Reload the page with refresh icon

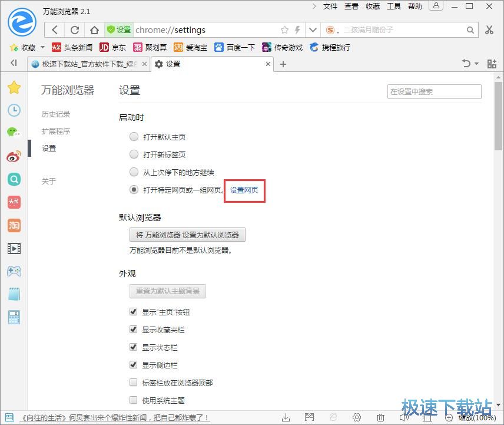pyautogui.click(x=75, y=30)
